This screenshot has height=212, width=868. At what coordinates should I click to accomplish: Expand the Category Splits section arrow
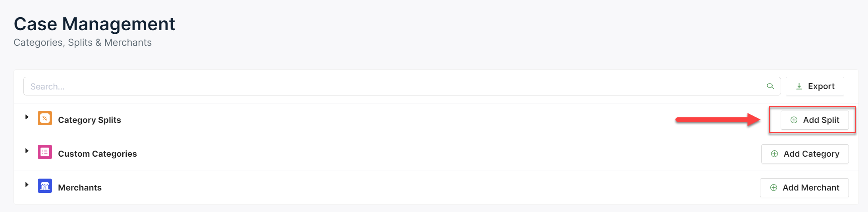point(27,117)
